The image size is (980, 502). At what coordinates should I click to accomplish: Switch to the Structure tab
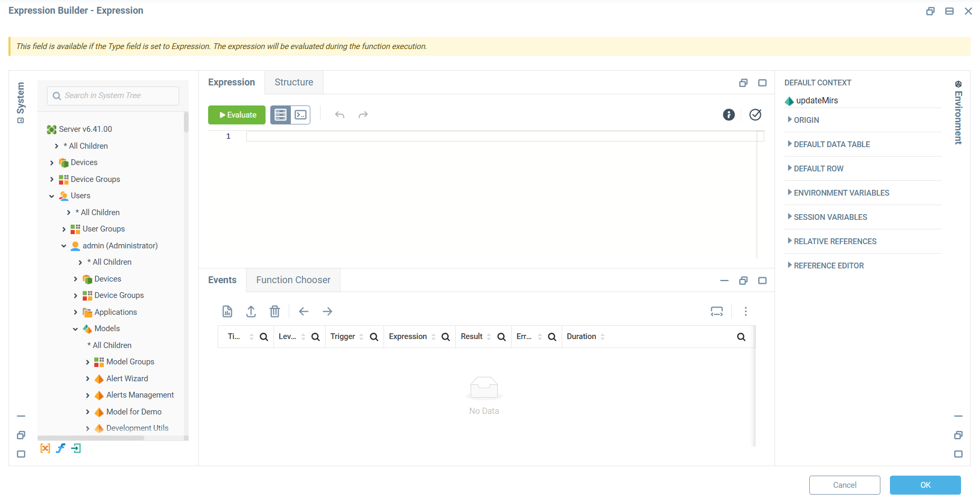coord(294,82)
